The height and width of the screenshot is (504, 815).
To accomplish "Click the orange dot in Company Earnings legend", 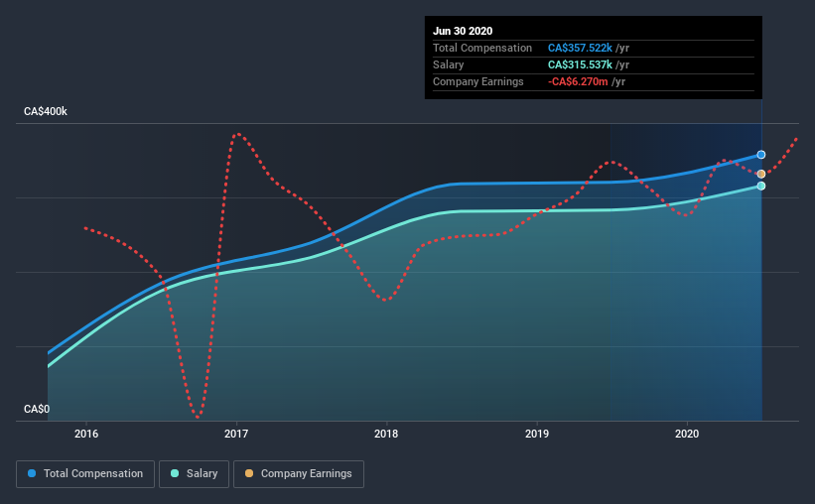I will pyautogui.click(x=249, y=473).
